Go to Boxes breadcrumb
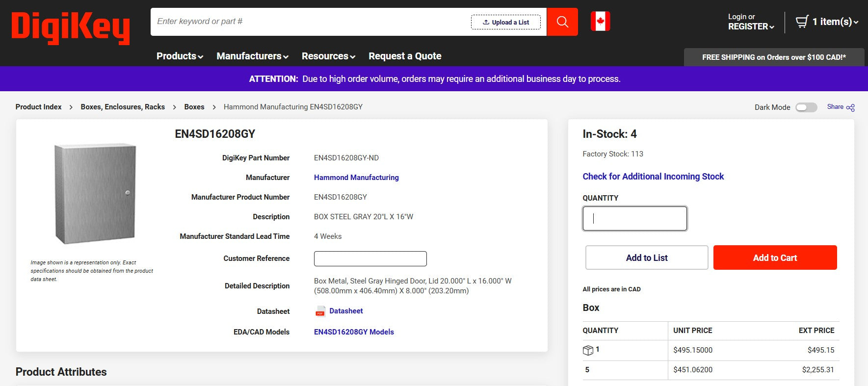The width and height of the screenshot is (868, 386). click(194, 107)
